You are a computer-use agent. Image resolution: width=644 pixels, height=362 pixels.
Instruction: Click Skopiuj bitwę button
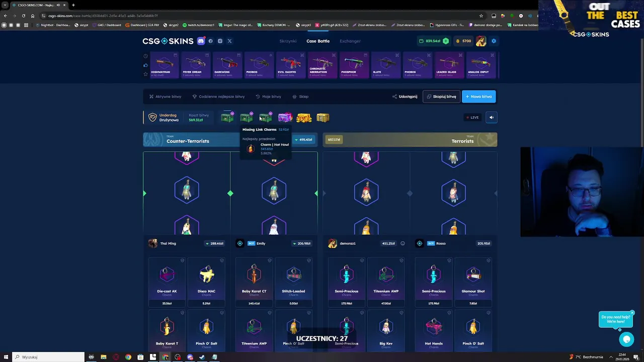[441, 97]
